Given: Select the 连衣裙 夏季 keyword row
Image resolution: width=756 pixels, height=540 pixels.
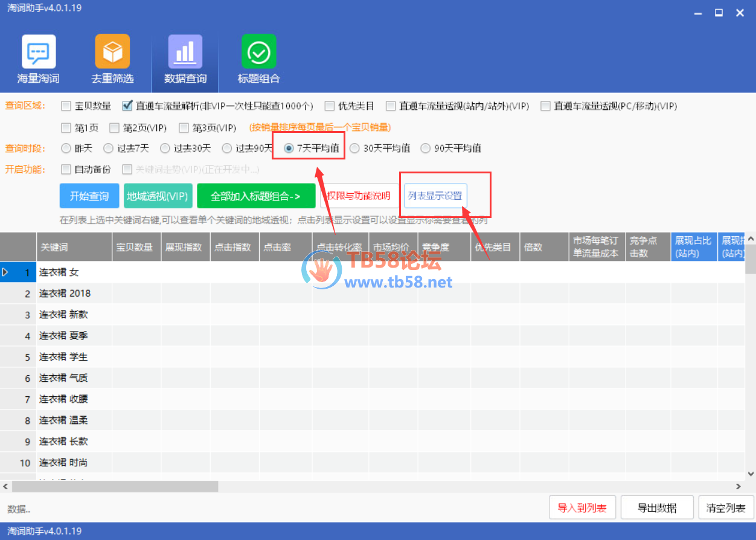Looking at the screenshot, I should (63, 336).
